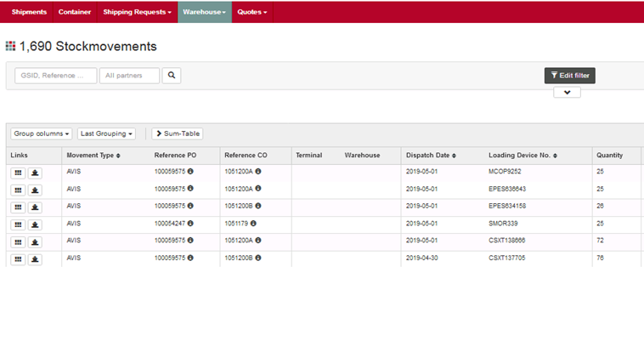Click quantity value 72
Screen dimensions: 644x352
[600, 241]
